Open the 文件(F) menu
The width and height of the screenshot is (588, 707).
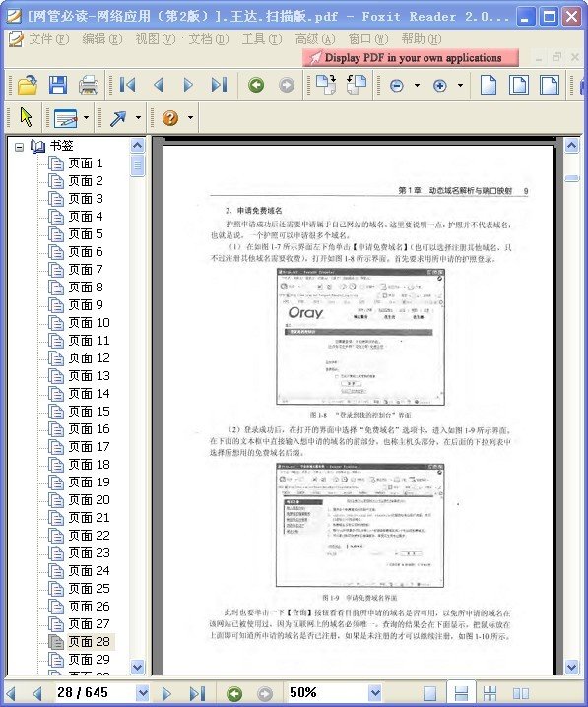coord(48,39)
